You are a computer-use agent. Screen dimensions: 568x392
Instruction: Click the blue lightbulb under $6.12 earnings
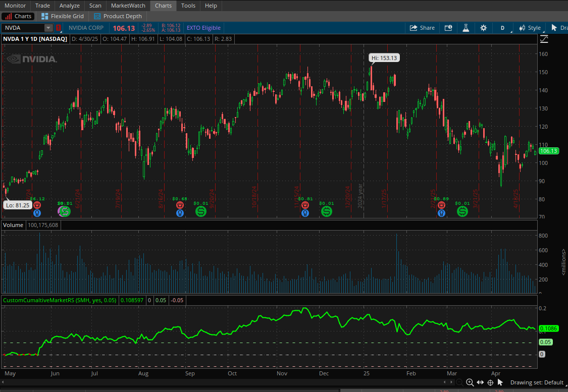click(37, 213)
